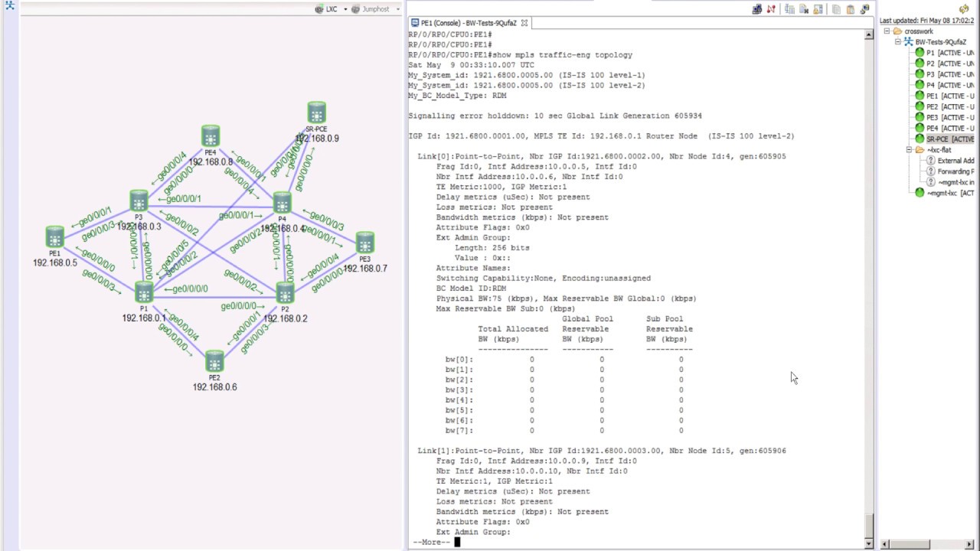Click the LXC button in topology toolbar
The image size is (980, 551).
(x=326, y=9)
